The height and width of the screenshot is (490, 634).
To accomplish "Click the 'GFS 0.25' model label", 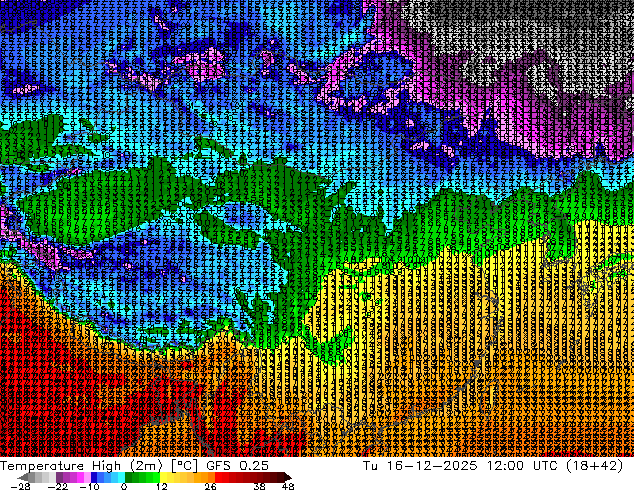I will [x=237, y=466].
